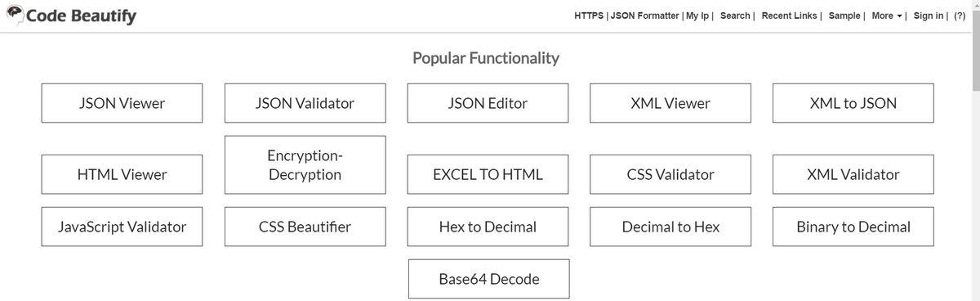Click the My Ip link
The width and height of the screenshot is (980, 301).
click(697, 16)
